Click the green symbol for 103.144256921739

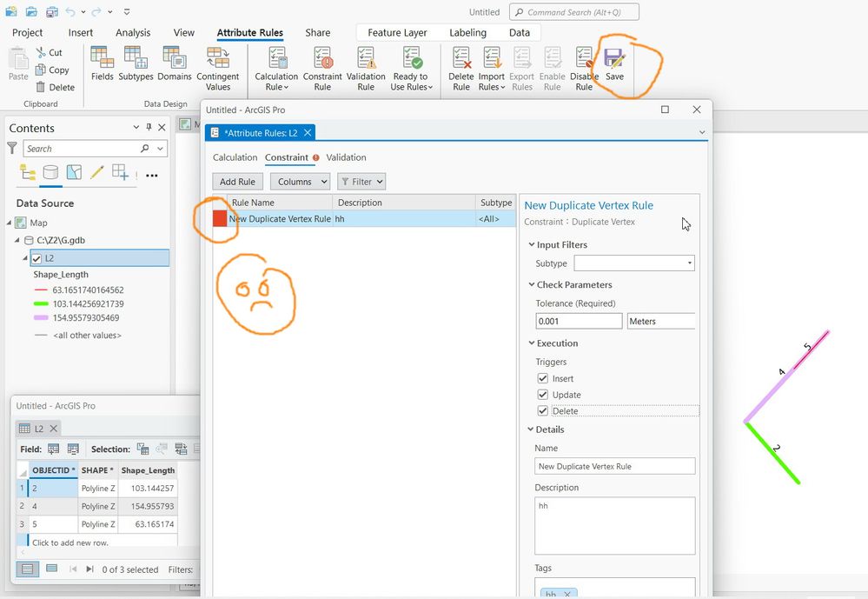coord(41,303)
